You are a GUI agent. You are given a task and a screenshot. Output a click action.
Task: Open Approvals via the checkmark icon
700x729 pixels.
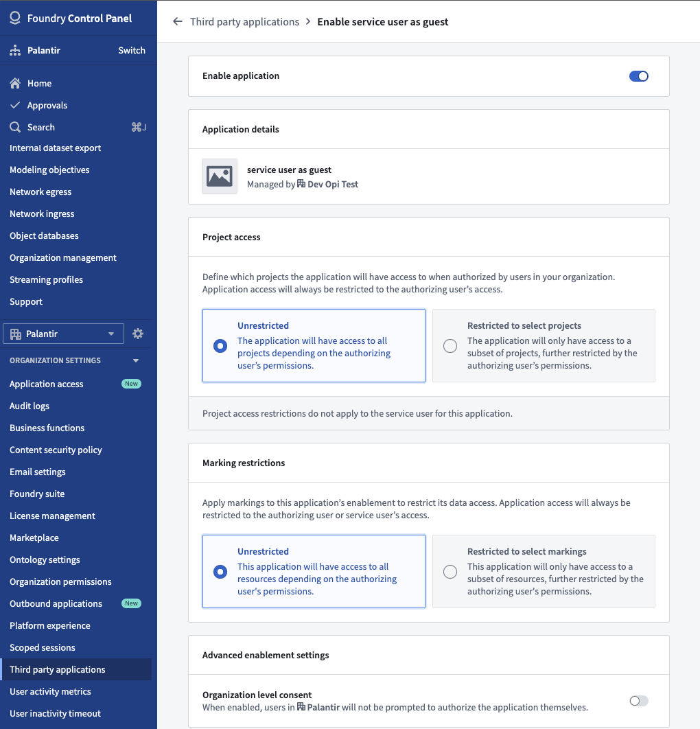tap(14, 105)
